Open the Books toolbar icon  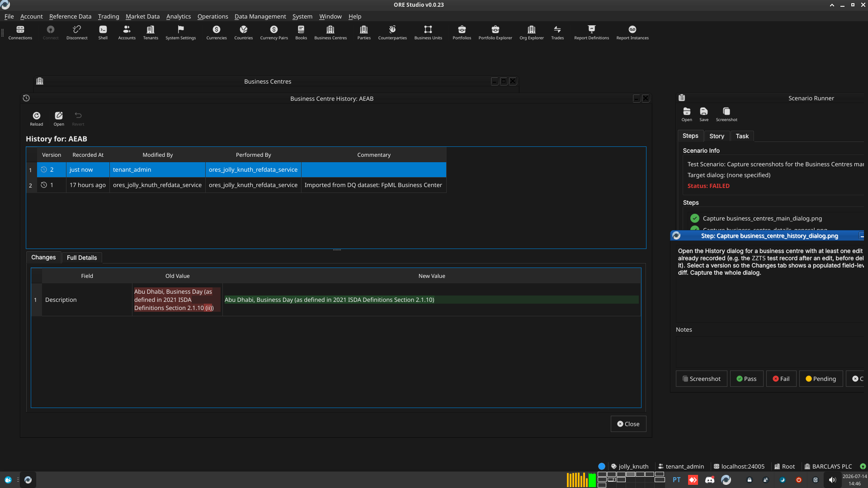[x=301, y=33]
